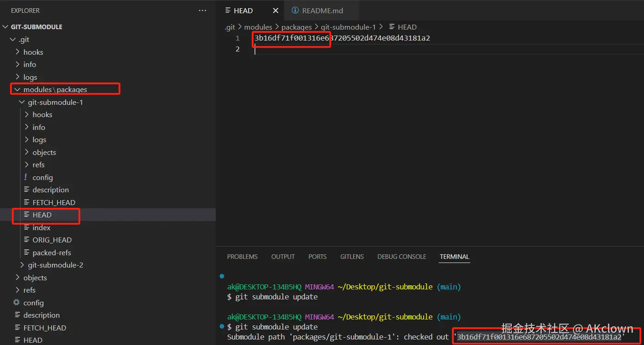644x345 pixels.
Task: Select the TERMINAL panel tab
Action: click(454, 257)
